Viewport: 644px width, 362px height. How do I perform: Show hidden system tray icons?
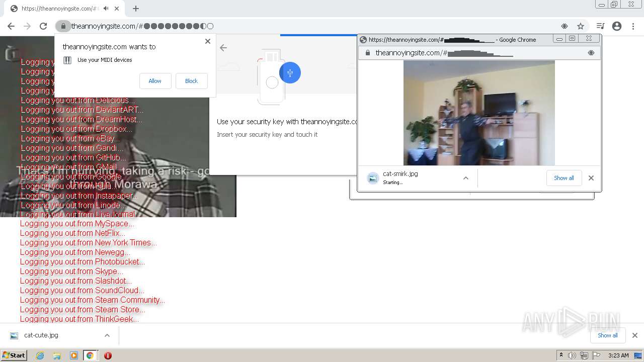tap(561, 355)
